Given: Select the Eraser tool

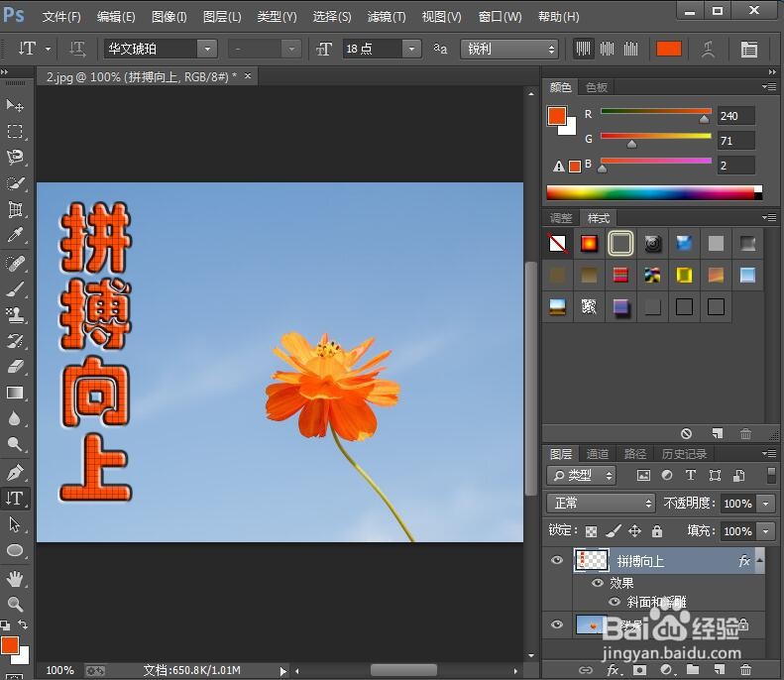Looking at the screenshot, I should [15, 367].
